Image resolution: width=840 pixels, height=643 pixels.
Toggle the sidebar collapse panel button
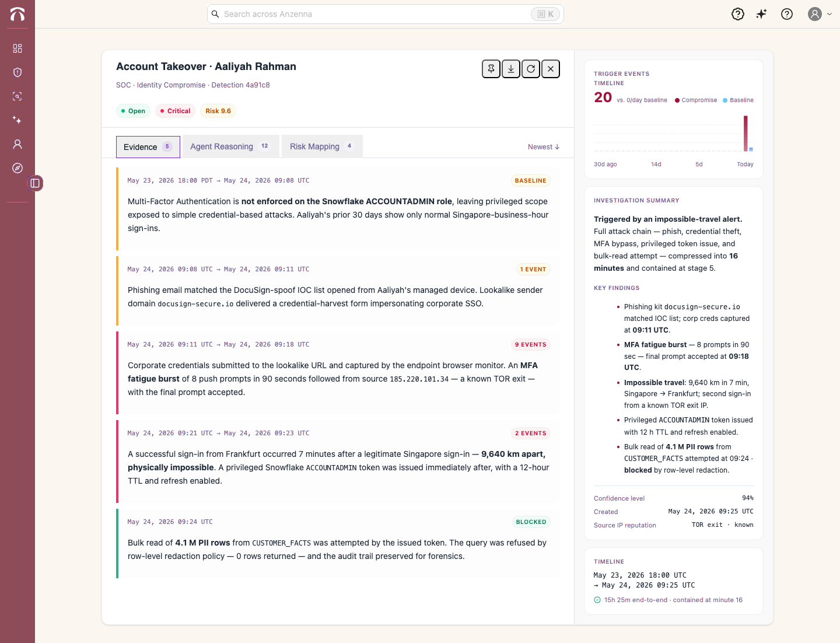(x=35, y=183)
